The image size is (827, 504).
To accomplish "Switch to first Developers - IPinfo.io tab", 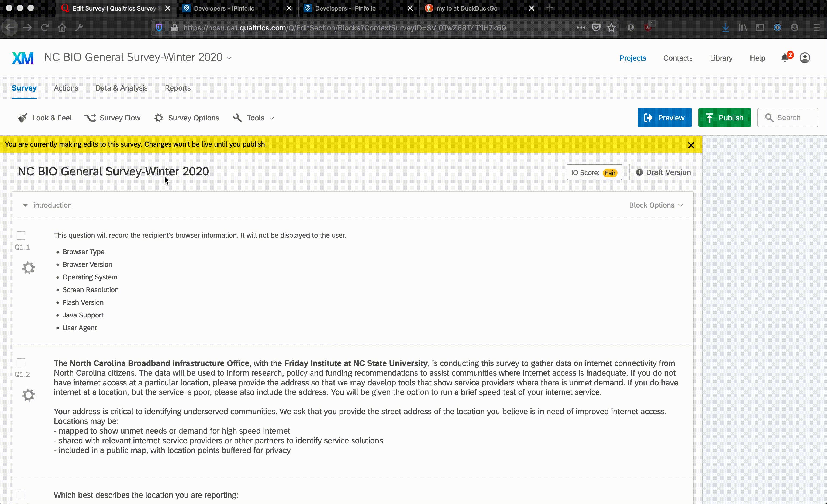I will pos(238,8).
